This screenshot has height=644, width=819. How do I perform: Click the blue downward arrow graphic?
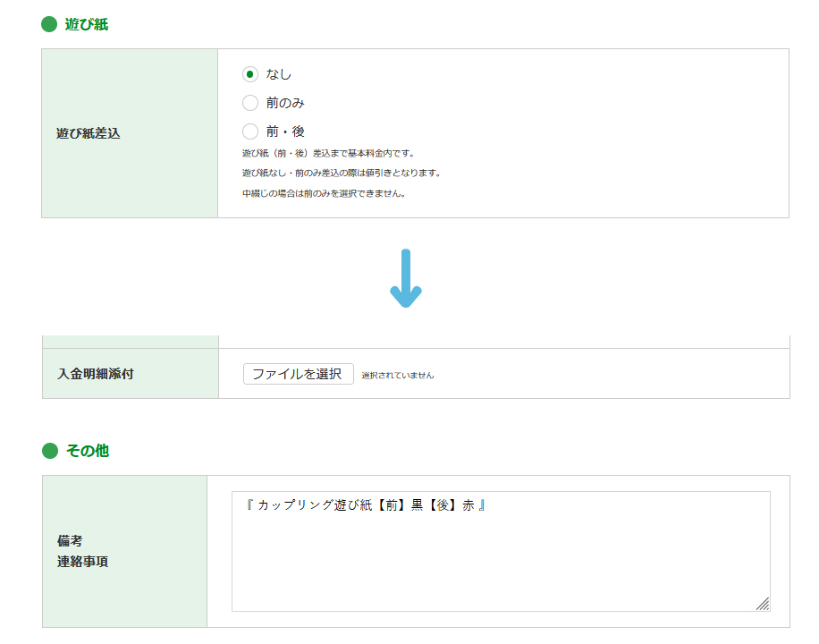[405, 279]
